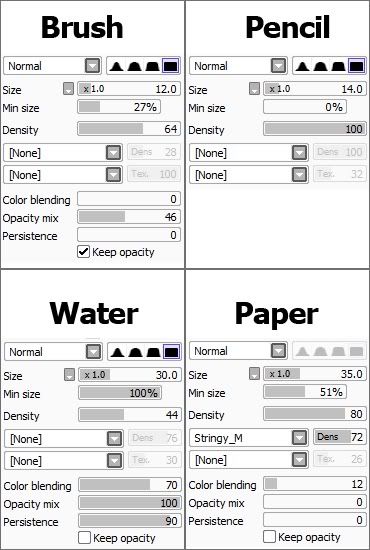Screen dimensions: 370x550
Task: Select flat square edge shape in Brush panel
Action: click(x=171, y=66)
